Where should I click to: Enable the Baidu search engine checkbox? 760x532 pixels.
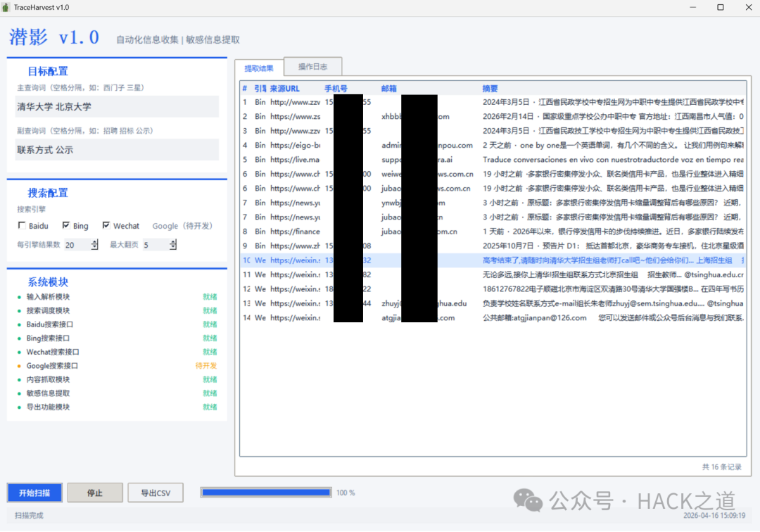22,225
